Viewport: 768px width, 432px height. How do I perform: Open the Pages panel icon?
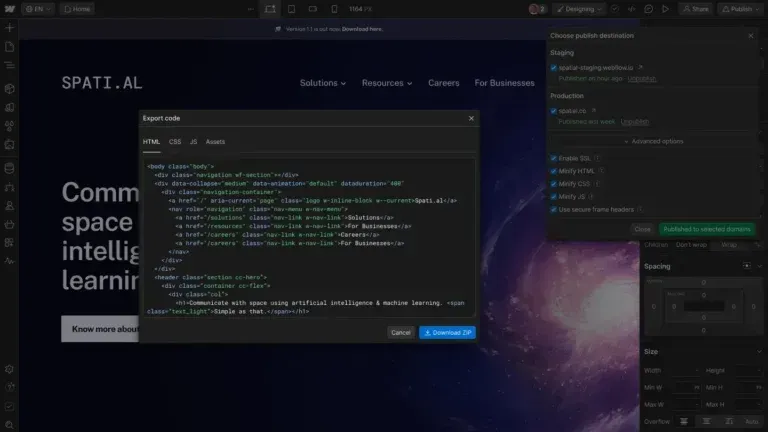tap(9, 47)
